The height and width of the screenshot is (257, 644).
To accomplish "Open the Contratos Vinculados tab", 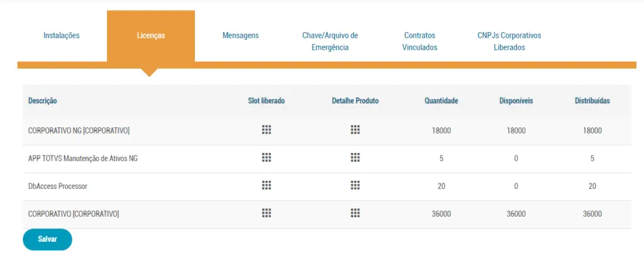I will pyautogui.click(x=419, y=42).
